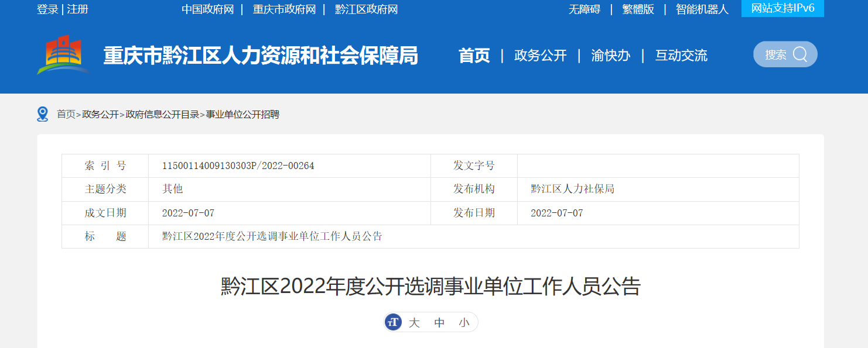This screenshot has width=868, height=348.
Task: Visit the 中国政府网 link
Action: point(207,9)
